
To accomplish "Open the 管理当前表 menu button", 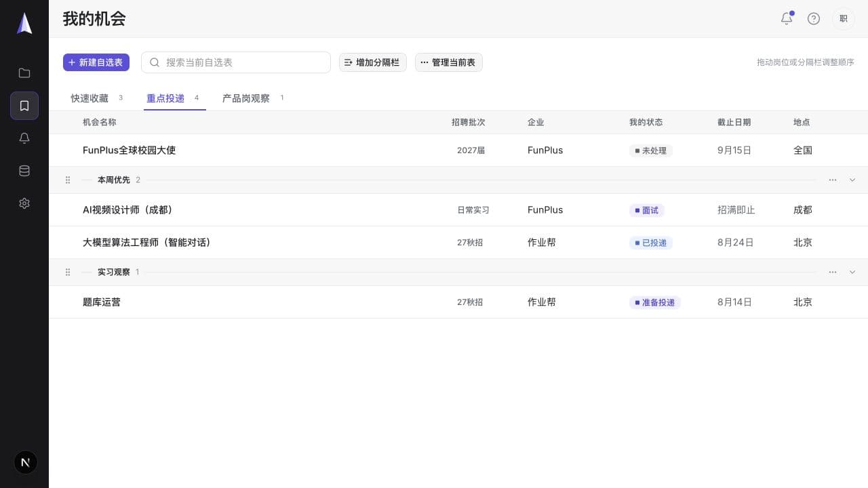I will (x=449, y=62).
